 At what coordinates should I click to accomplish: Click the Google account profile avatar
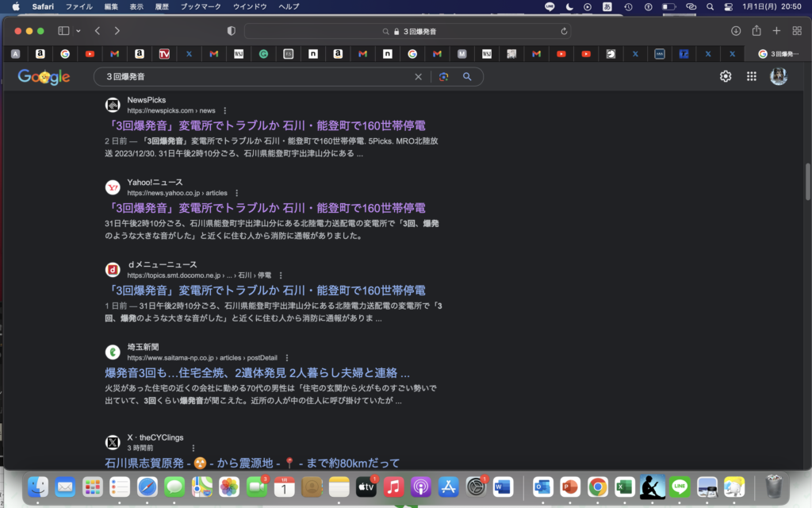[x=779, y=76]
